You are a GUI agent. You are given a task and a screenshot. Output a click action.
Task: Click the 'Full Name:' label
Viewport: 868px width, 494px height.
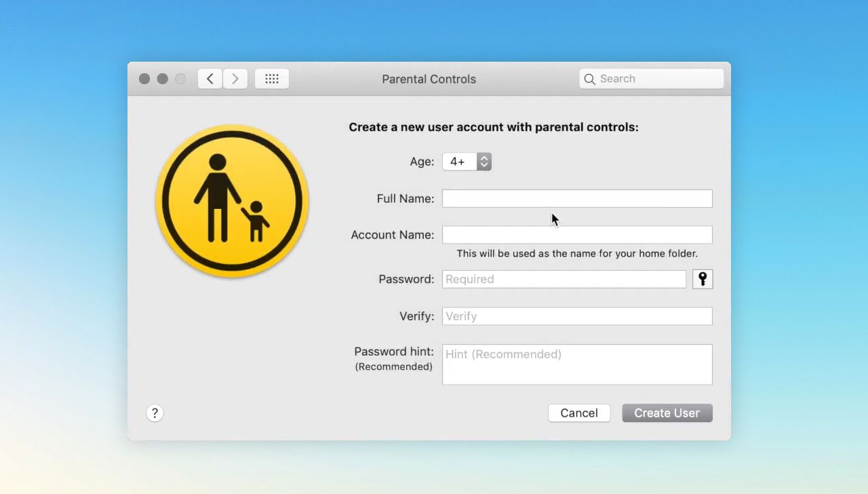coord(406,199)
